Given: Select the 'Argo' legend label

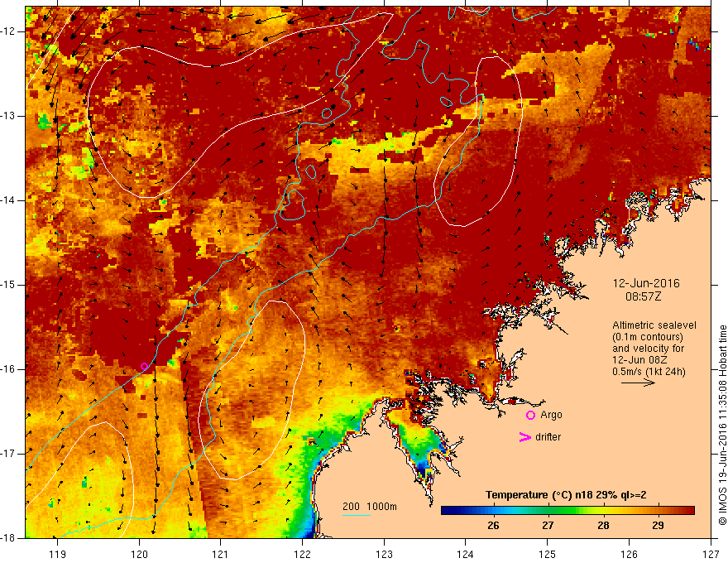Looking at the screenshot, I should click(551, 415).
